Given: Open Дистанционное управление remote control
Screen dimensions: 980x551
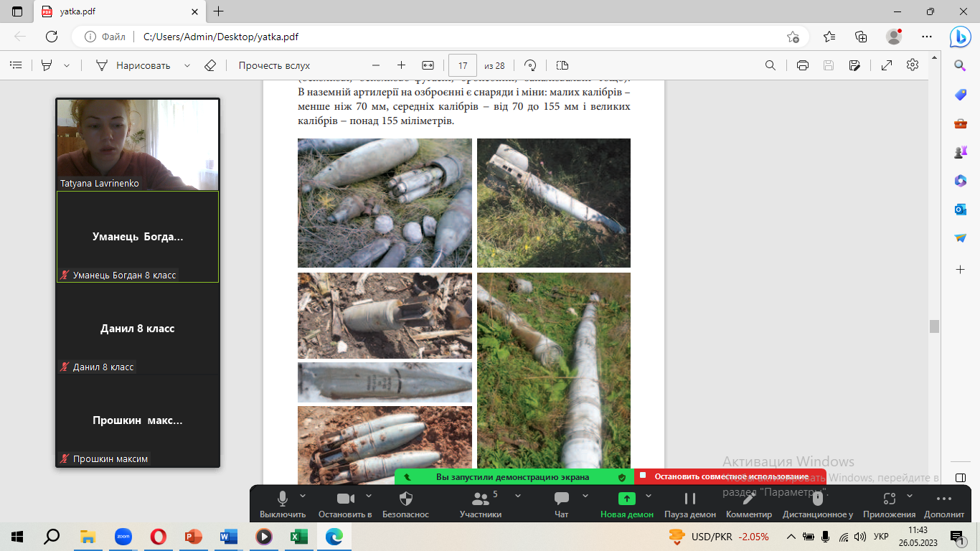Looking at the screenshot, I should point(818,504).
